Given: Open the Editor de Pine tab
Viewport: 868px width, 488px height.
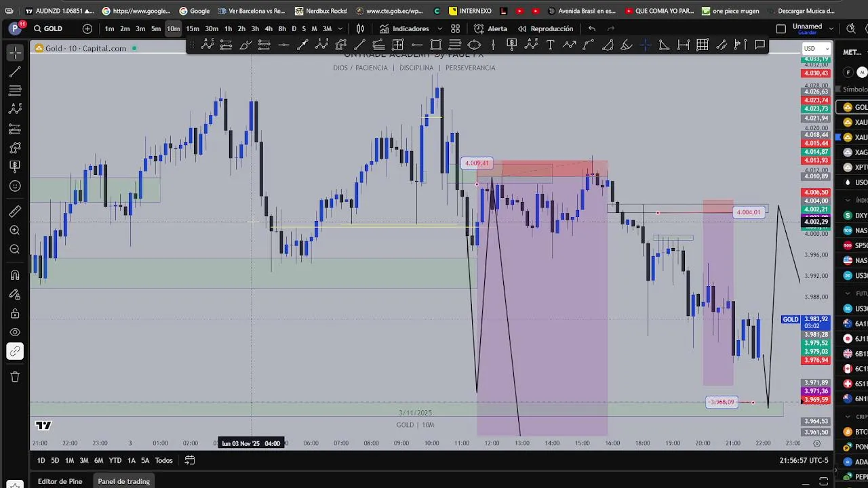Looking at the screenshot, I should point(60,481).
